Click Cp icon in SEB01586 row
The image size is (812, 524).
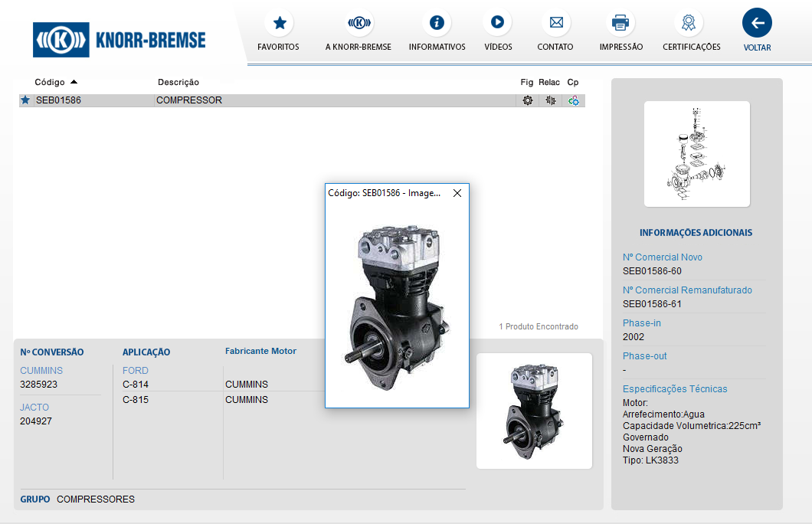pyautogui.click(x=573, y=100)
